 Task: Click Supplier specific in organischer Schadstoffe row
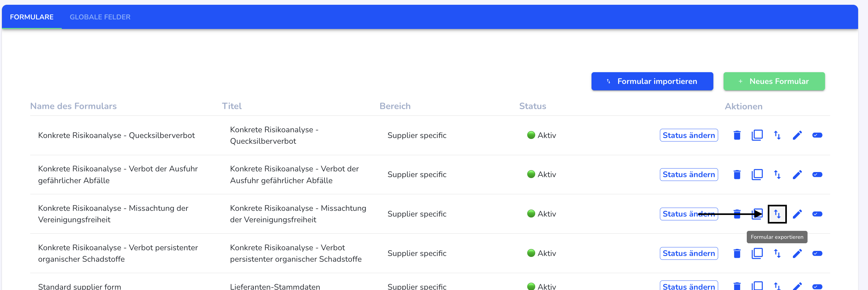(x=417, y=254)
